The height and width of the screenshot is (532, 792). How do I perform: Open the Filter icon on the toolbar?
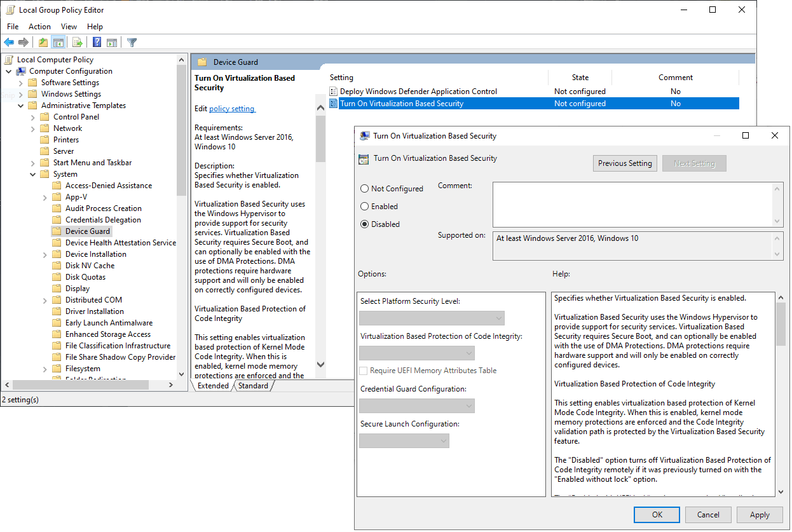(132, 42)
